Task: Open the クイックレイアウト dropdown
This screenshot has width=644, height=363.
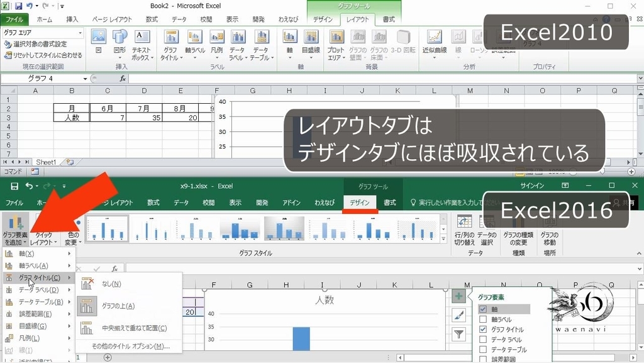Action: (x=43, y=238)
